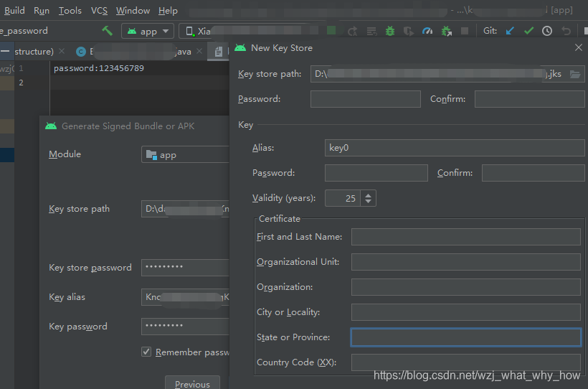The height and width of the screenshot is (389, 588).
Task: Click the Stop square icon in toolbar
Action: point(465,31)
